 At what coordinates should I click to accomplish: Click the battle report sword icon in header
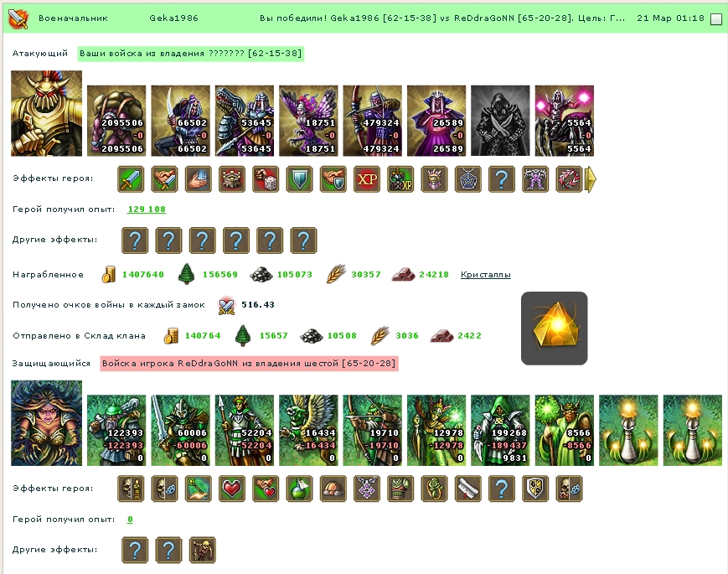(18, 18)
